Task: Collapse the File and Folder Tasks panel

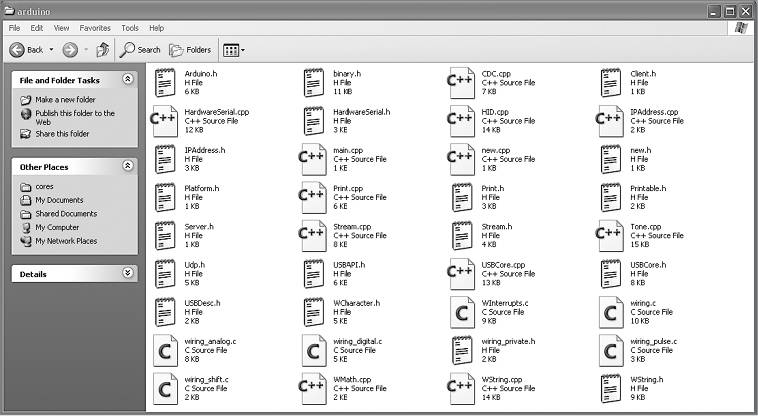Action: pos(128,79)
